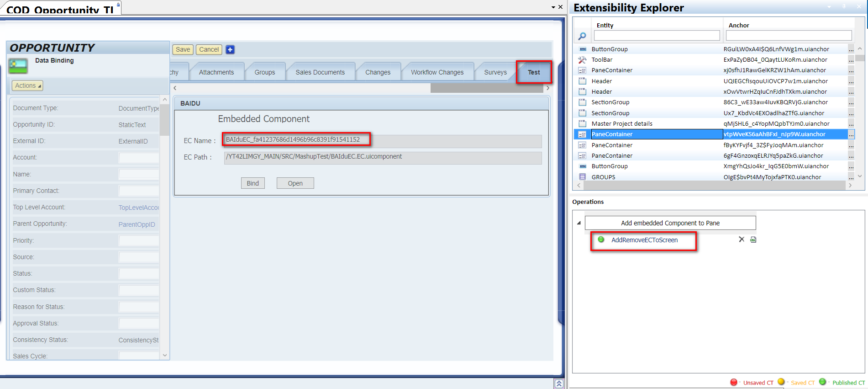Select the Test tab

(534, 72)
